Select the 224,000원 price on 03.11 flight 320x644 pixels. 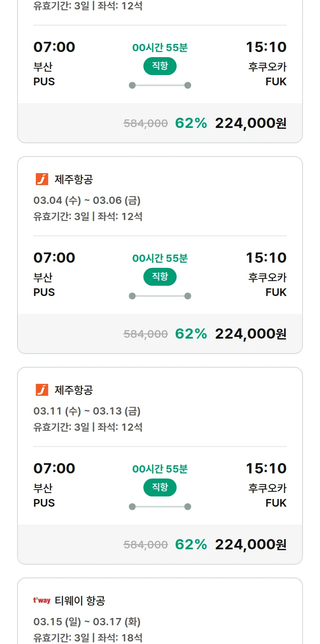pyautogui.click(x=250, y=544)
